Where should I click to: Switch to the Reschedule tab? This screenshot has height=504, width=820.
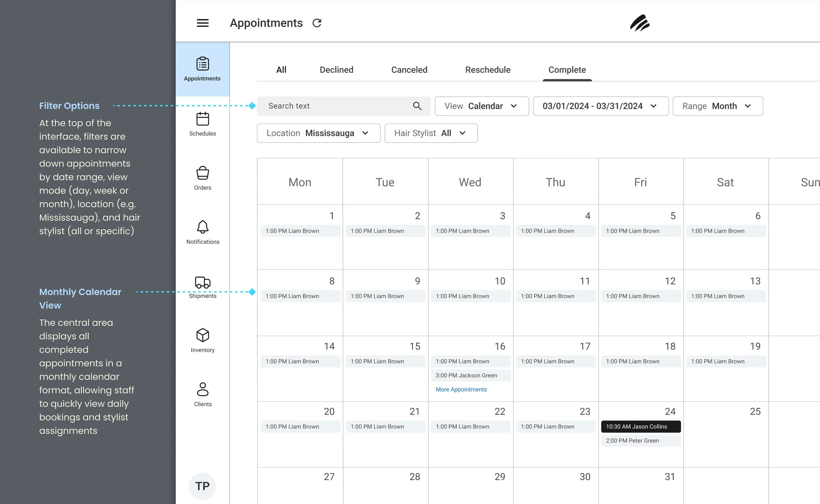coord(487,70)
